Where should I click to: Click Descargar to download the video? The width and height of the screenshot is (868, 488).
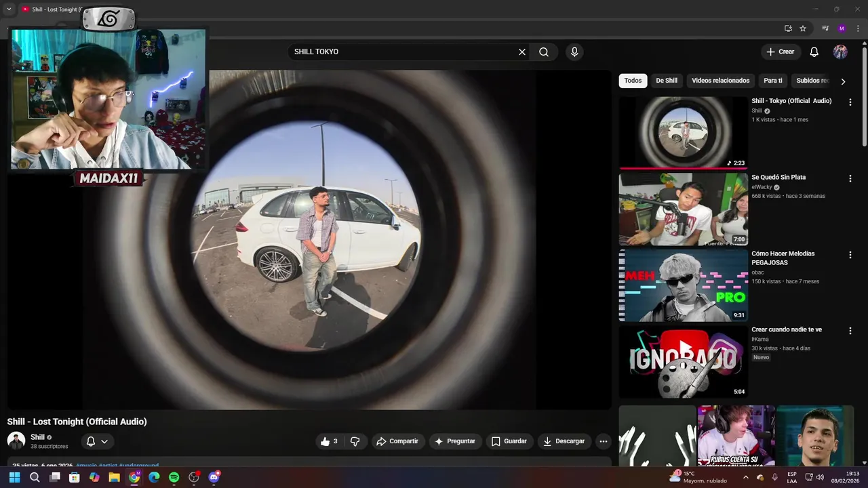(564, 441)
